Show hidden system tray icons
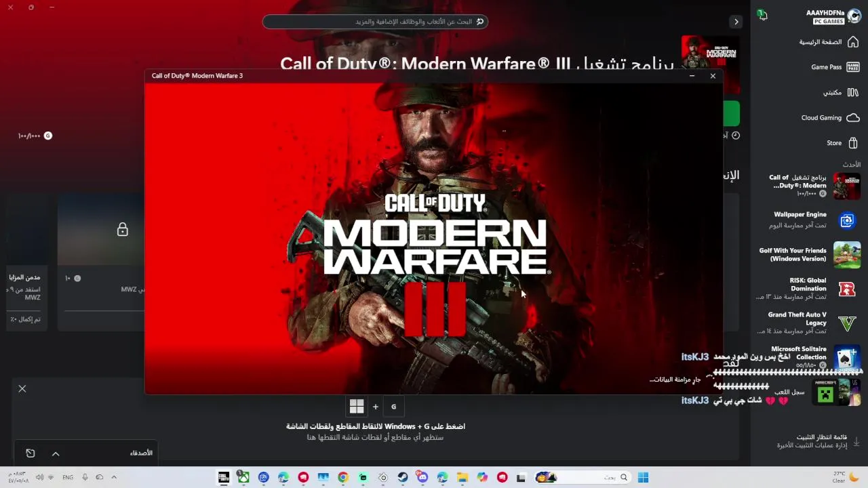The image size is (868, 488). [x=114, y=477]
